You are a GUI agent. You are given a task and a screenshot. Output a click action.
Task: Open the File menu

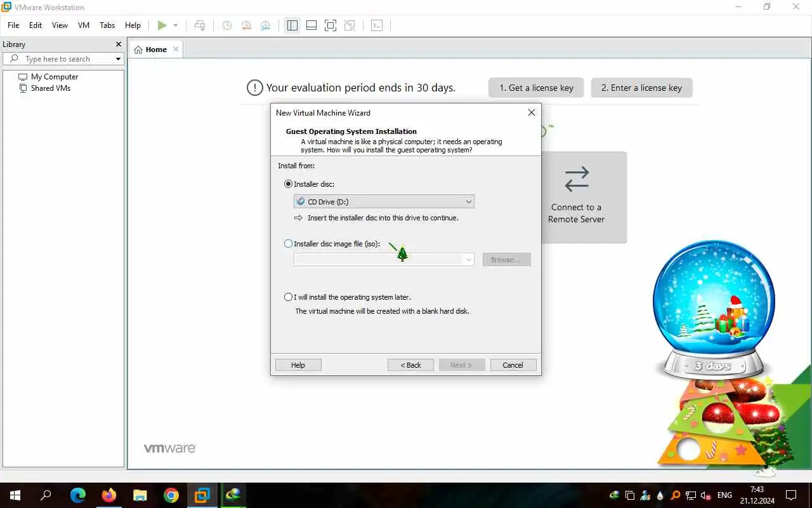tap(13, 25)
